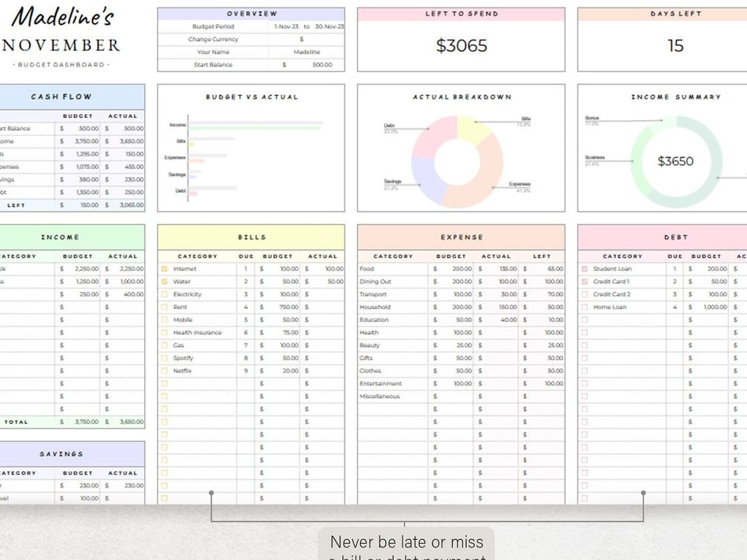The width and height of the screenshot is (747, 560).
Task: Click the BILLS section header
Action: tap(251, 237)
